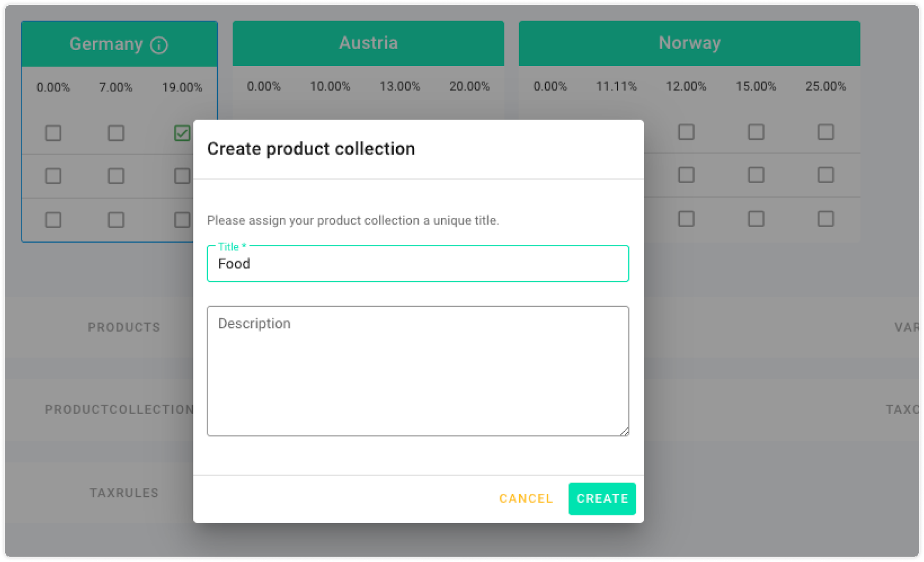Click the CREATE button
This screenshot has width=924, height=562.
tap(602, 498)
